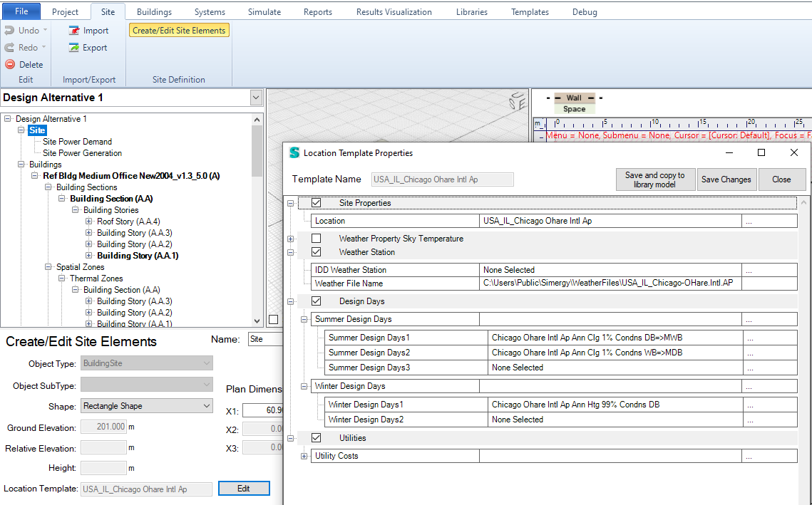This screenshot has width=812, height=505.
Task: Click the X1 plan dimension field
Action: [x=262, y=410]
